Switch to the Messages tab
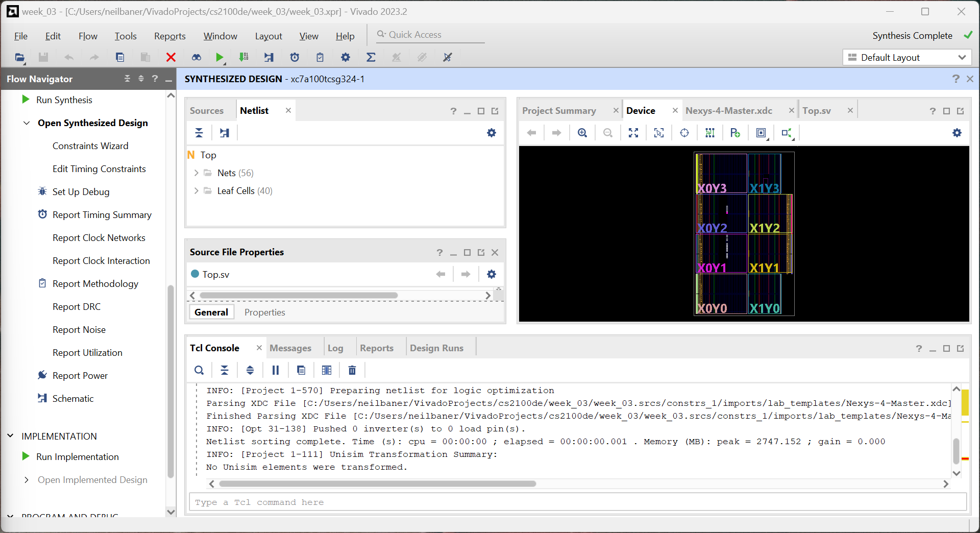The width and height of the screenshot is (980, 533). point(290,348)
